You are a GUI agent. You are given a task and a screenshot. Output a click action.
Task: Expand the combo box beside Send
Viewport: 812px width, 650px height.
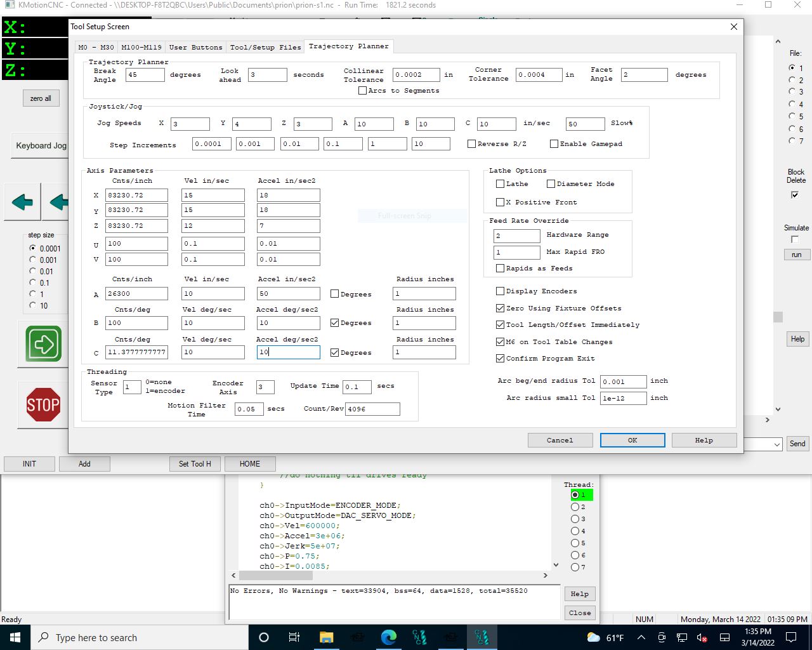(x=777, y=444)
